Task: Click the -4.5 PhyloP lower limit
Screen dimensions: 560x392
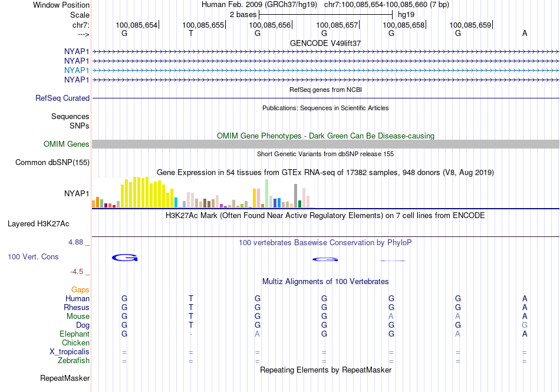Action: 77,272
